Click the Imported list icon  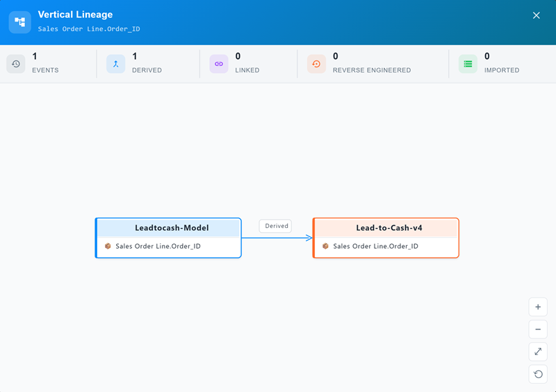point(468,64)
